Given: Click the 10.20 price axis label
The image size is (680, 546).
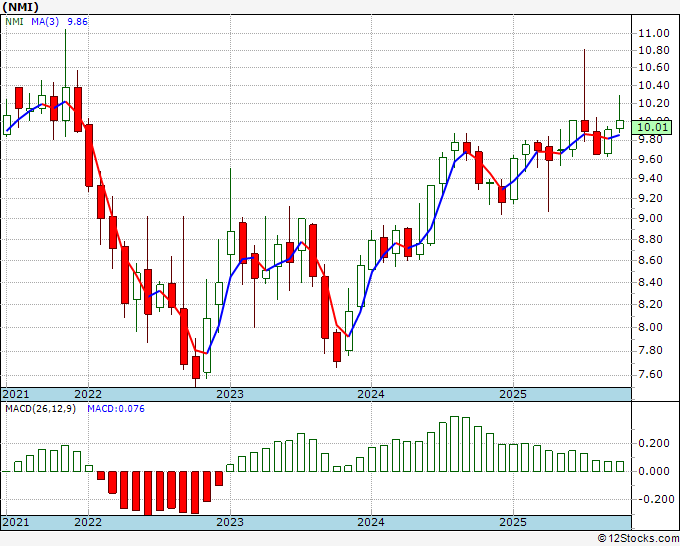Looking at the screenshot, I should (654, 103).
